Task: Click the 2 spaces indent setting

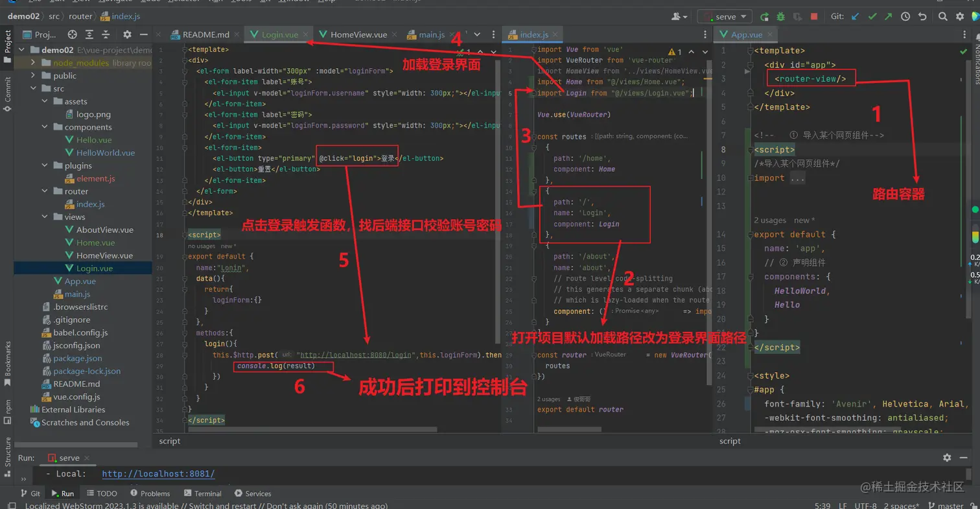Action: coord(902,506)
